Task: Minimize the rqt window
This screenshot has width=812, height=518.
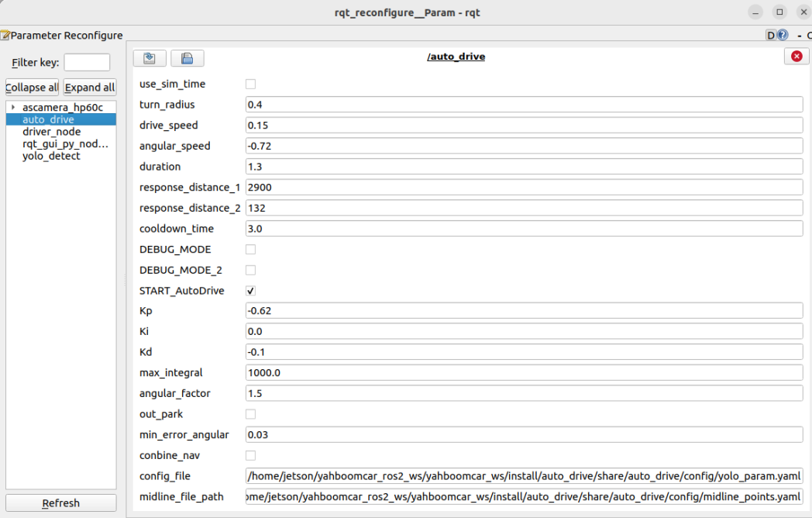Action: tap(756, 12)
